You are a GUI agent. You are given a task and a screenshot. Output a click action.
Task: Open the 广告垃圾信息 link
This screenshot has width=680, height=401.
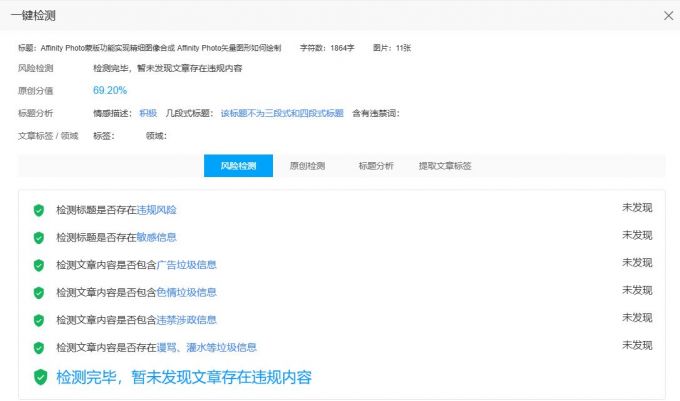point(187,265)
